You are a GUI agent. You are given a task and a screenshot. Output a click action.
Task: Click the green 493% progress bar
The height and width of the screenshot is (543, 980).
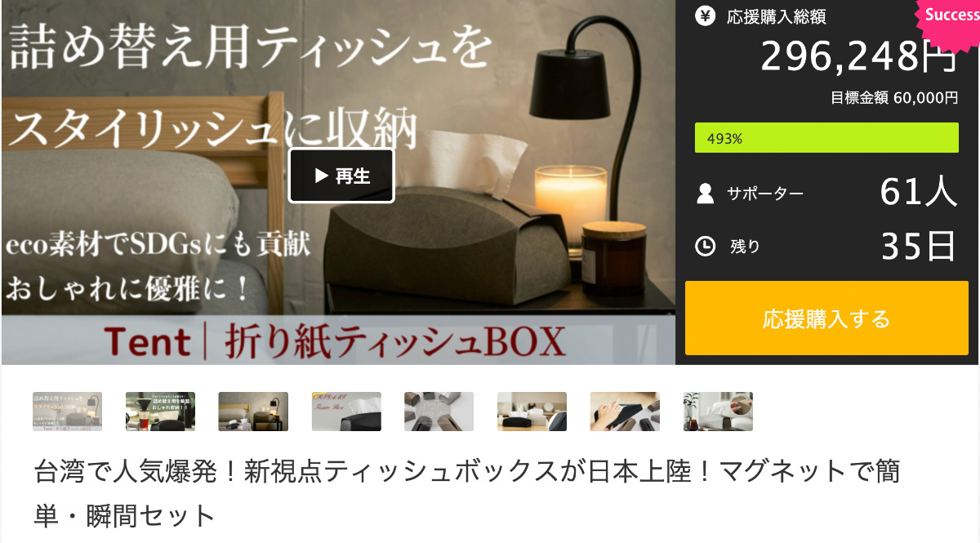(826, 138)
